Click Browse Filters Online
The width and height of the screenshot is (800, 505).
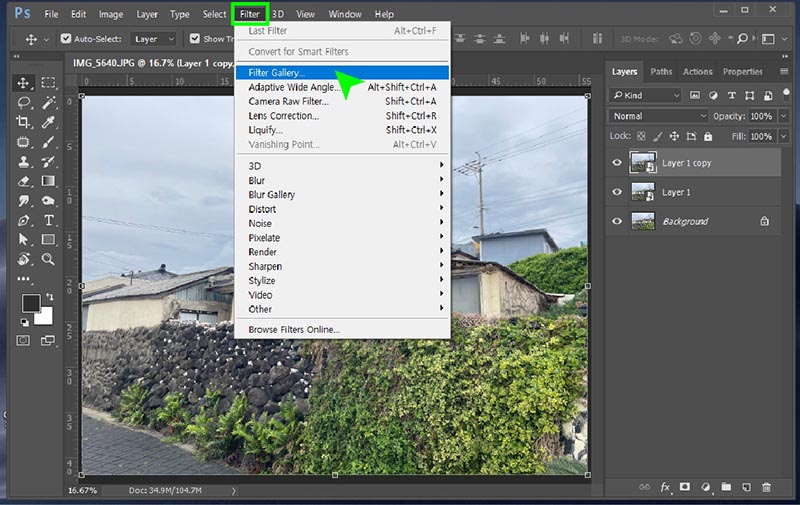[x=342, y=329]
